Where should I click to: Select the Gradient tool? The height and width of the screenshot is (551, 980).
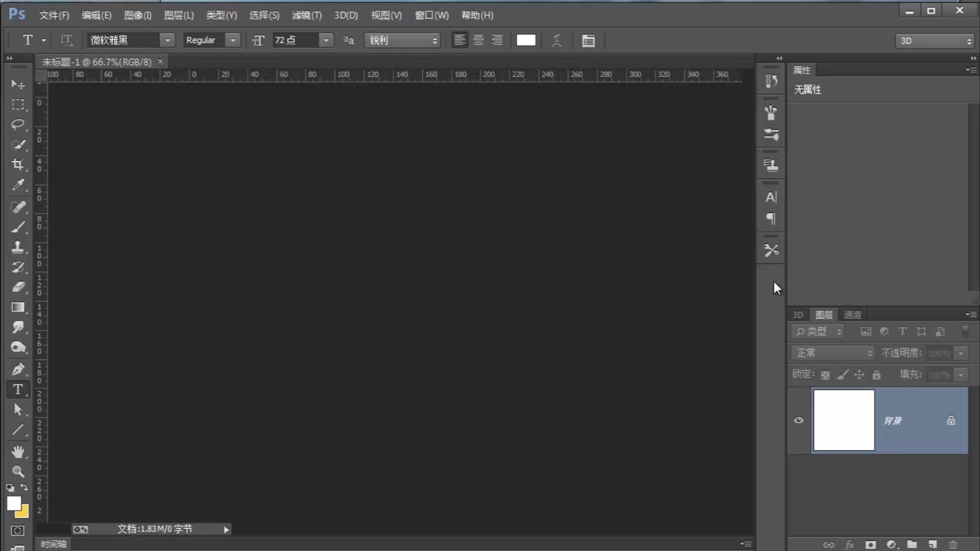pyautogui.click(x=18, y=307)
